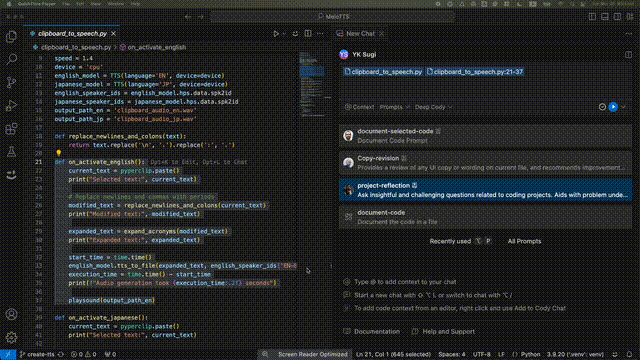
Task: Click the Cody smiley icon in editor toolbar
Action: pos(295,33)
